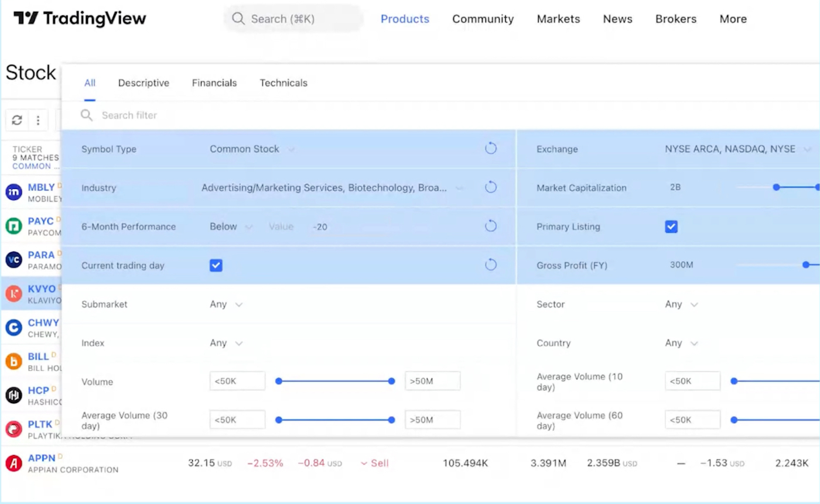
Task: Uncheck the Primary Listing checkbox
Action: tap(671, 227)
